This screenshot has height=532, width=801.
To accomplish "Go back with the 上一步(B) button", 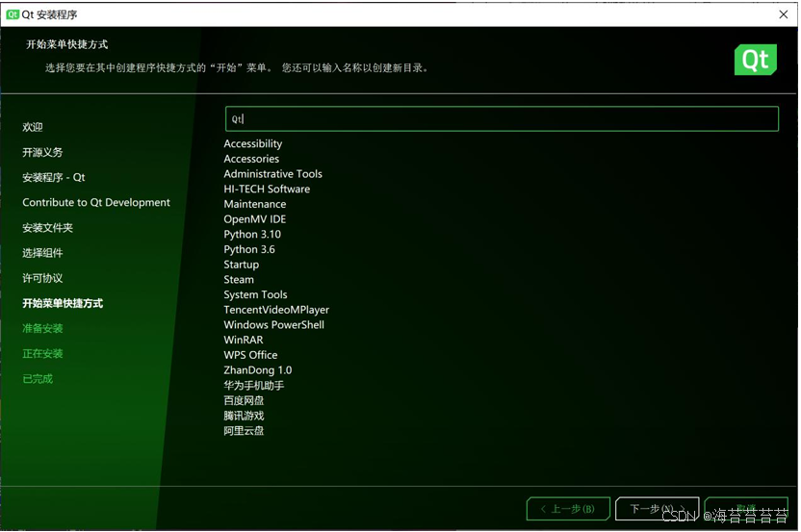I will [x=568, y=509].
